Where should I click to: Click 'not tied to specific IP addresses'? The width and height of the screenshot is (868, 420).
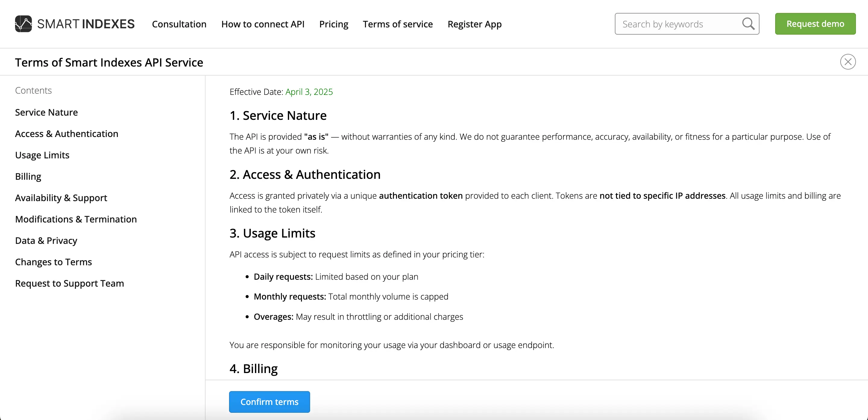[662, 196]
